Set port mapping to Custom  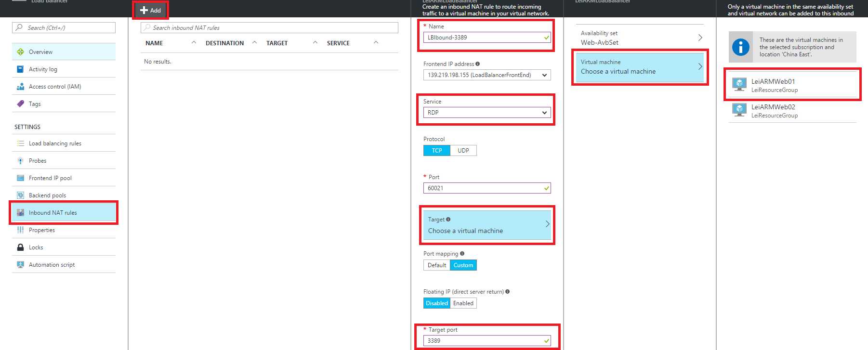tap(463, 265)
